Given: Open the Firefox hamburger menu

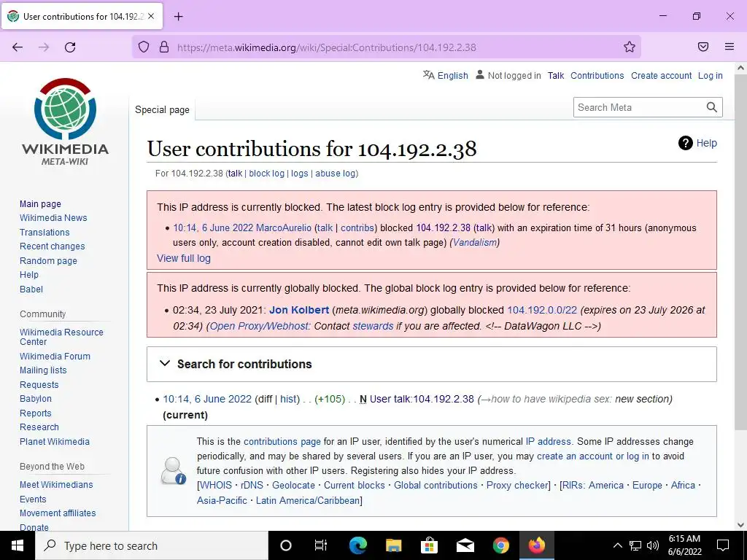Looking at the screenshot, I should point(729,47).
